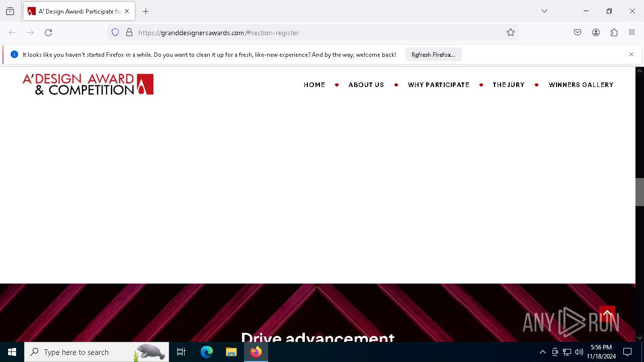644x362 pixels.
Task: Open the volume tray icon
Action: (579, 352)
